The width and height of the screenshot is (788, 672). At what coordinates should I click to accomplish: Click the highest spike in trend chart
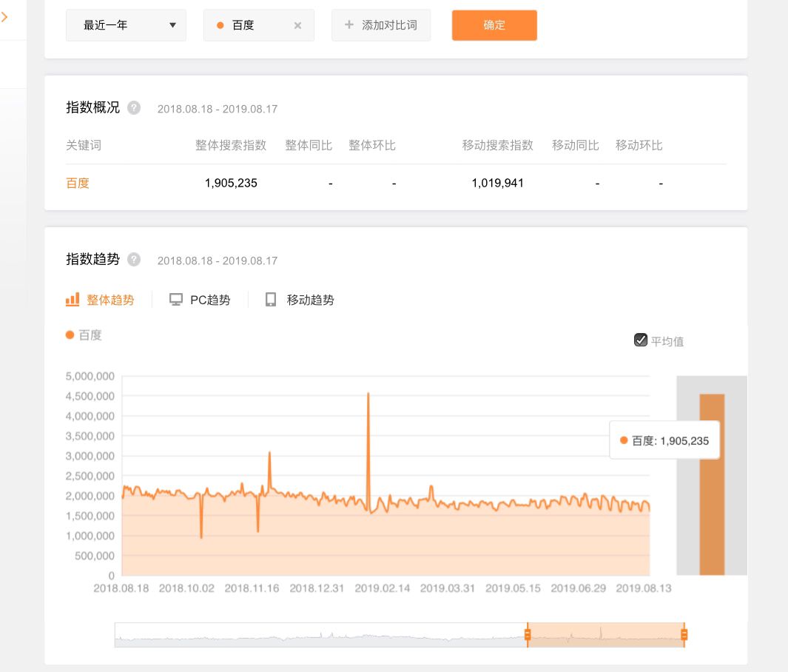[368, 395]
